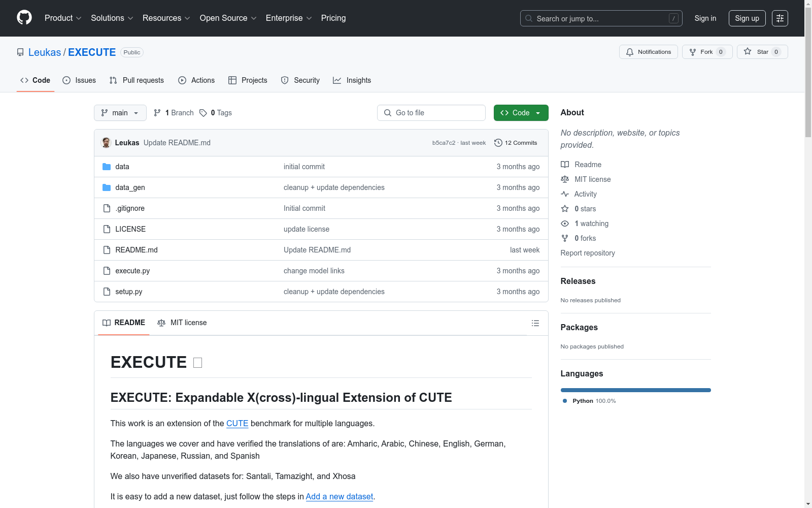812x508 pixels.
Task: Open the Packages heading link
Action: [579, 327]
